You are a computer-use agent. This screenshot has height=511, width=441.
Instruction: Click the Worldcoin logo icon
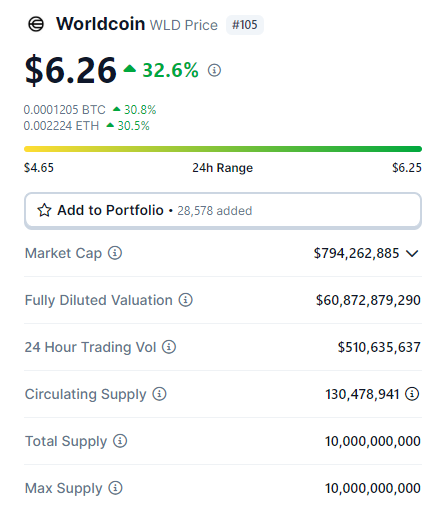click(x=36, y=24)
